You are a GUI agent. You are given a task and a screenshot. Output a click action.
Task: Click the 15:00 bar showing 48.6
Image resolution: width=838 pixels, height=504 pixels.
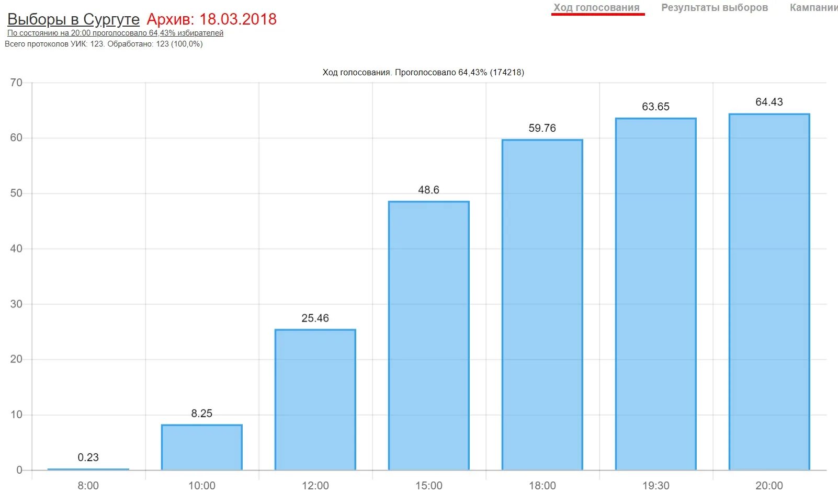pyautogui.click(x=429, y=335)
